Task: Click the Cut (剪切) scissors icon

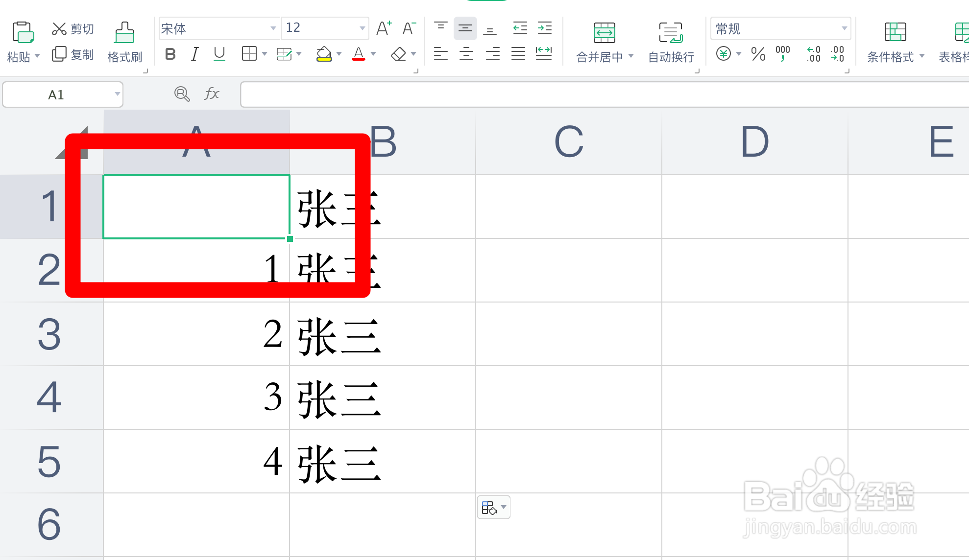Action: (x=59, y=29)
